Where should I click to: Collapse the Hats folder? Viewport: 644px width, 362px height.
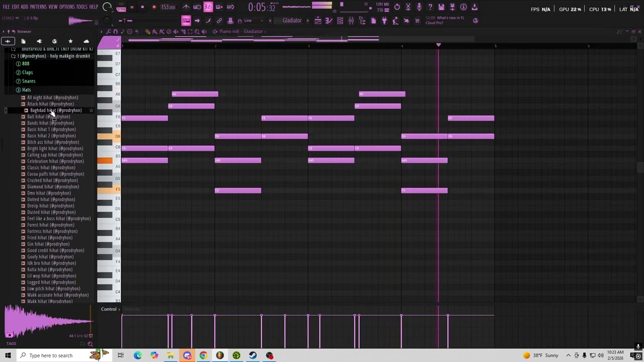point(26,89)
